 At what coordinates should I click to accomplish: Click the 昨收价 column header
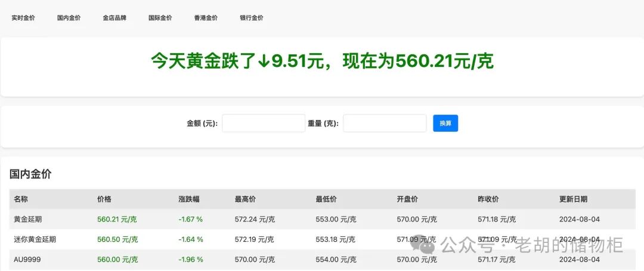pos(488,199)
